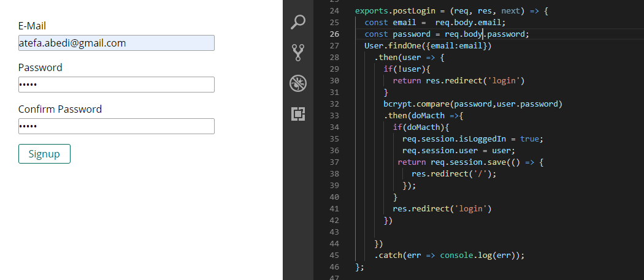The width and height of the screenshot is (644, 280).
Task: Focus the Password input field
Action: (x=117, y=85)
